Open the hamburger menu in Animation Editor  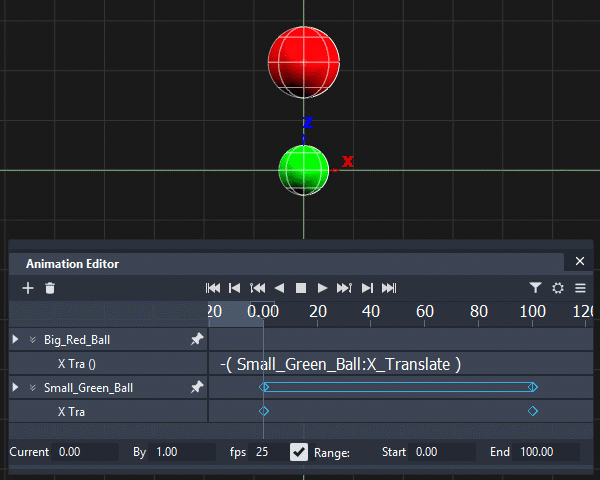[x=580, y=288]
